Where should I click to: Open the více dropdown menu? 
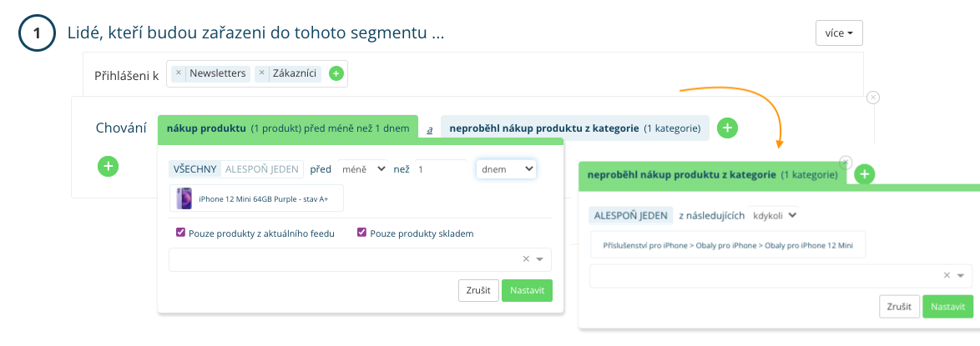coord(838,33)
